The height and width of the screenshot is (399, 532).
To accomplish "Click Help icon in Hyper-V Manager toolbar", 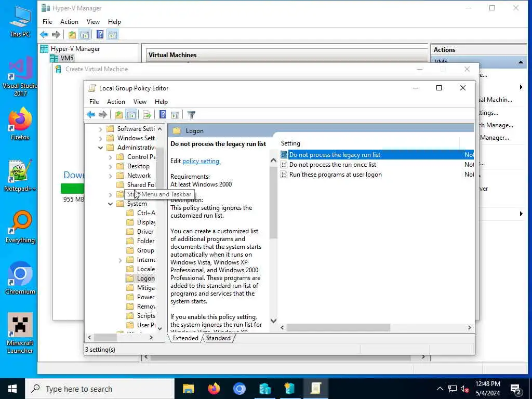I will click(100, 34).
